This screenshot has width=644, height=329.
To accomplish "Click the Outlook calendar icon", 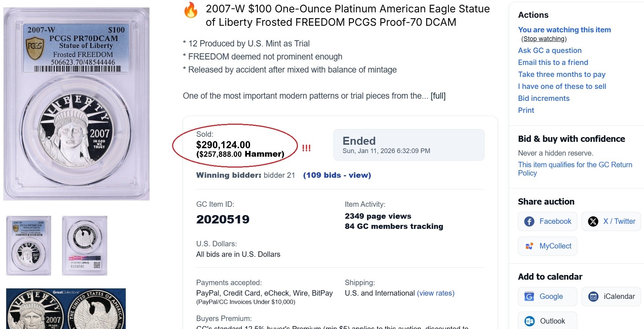I will 529,321.
